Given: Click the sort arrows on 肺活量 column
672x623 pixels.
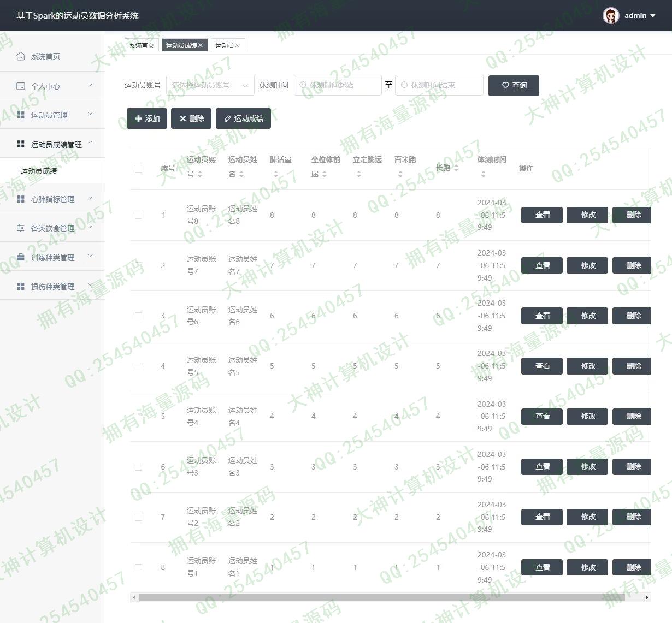Looking at the screenshot, I should click(x=276, y=174).
